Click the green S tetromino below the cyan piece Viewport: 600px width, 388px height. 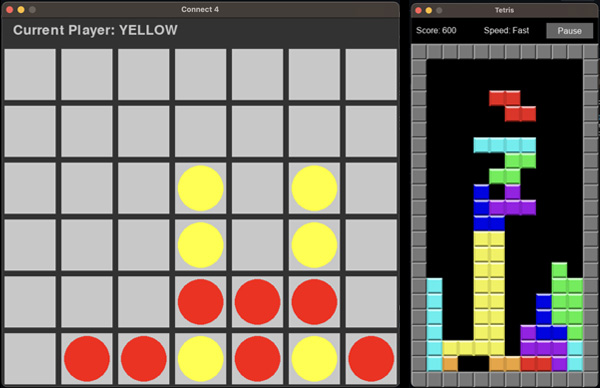pos(512,169)
